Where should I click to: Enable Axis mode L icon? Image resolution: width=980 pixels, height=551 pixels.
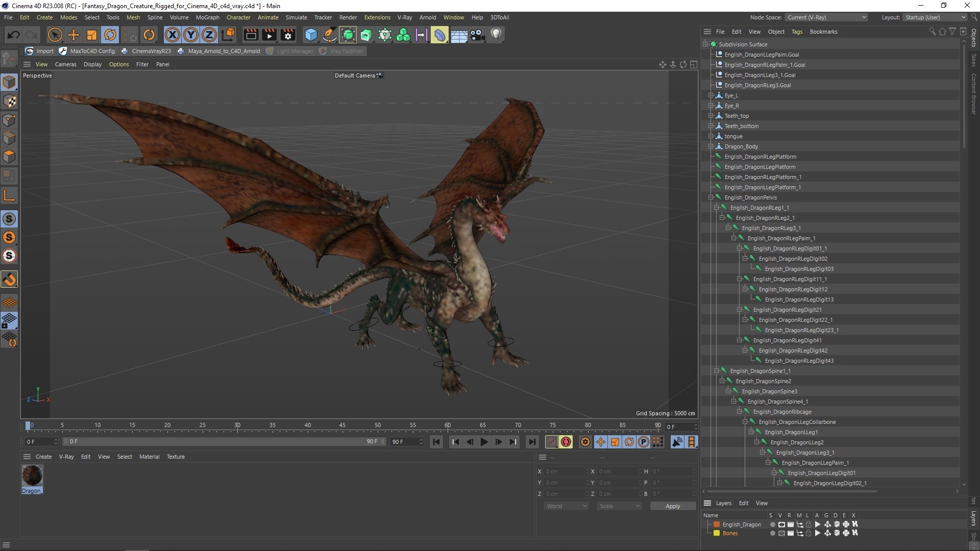[x=9, y=195]
